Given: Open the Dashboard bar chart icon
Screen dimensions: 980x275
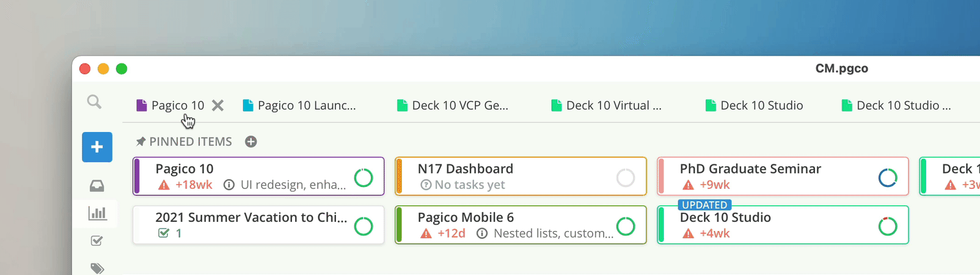Looking at the screenshot, I should (x=97, y=213).
